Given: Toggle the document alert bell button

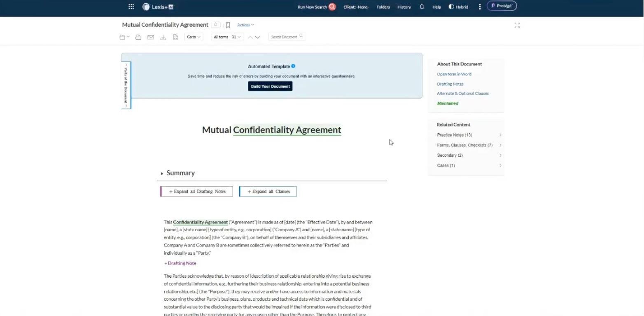Looking at the screenshot, I should [215, 25].
